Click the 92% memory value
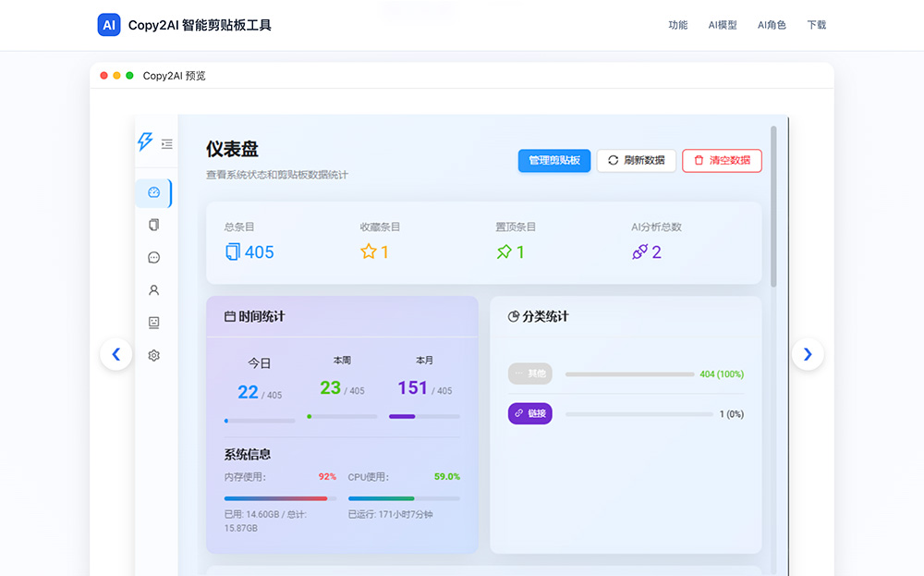 coord(328,476)
